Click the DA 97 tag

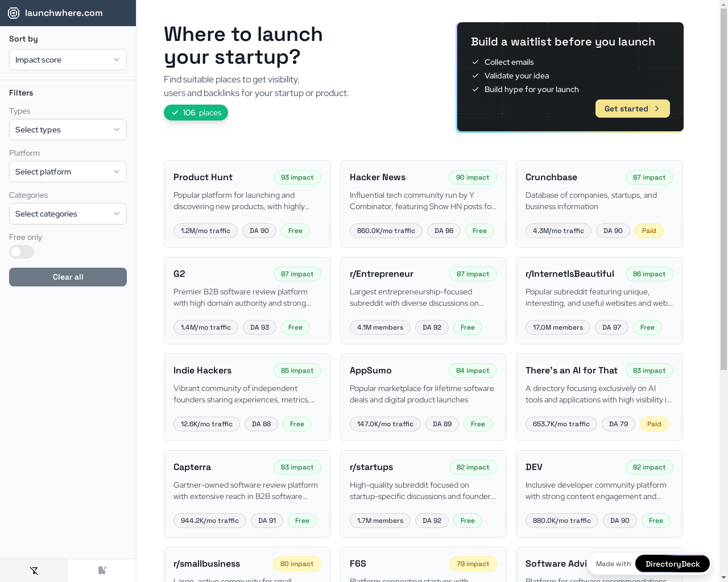click(x=611, y=327)
